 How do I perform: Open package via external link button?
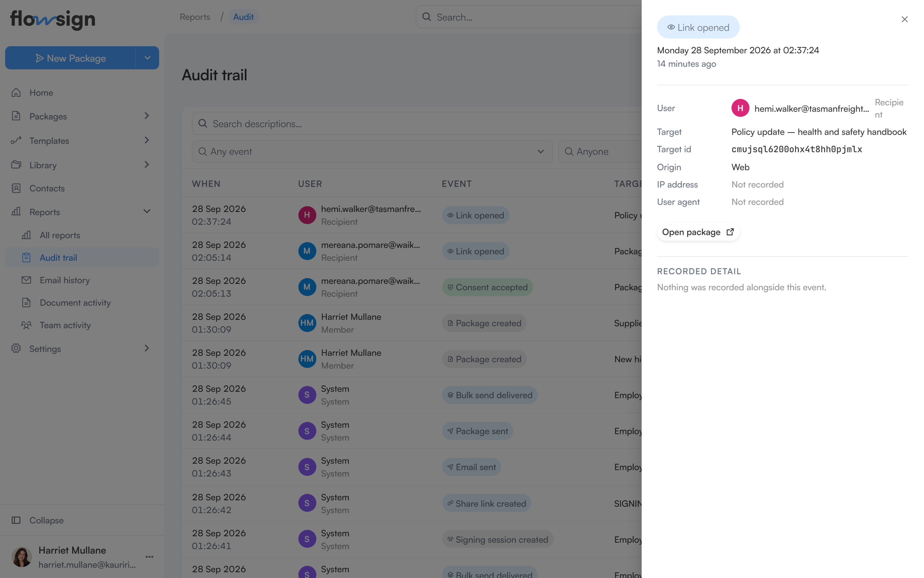pyautogui.click(x=697, y=232)
